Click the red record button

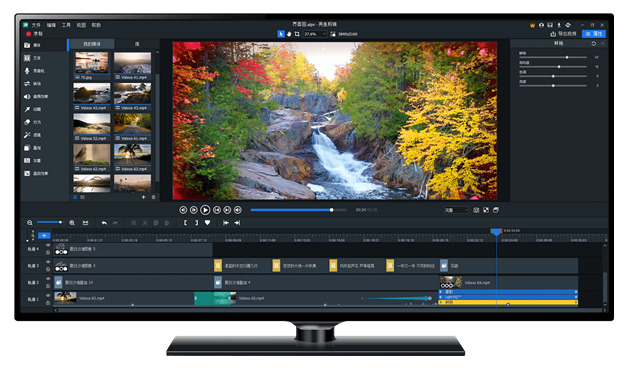(29, 34)
